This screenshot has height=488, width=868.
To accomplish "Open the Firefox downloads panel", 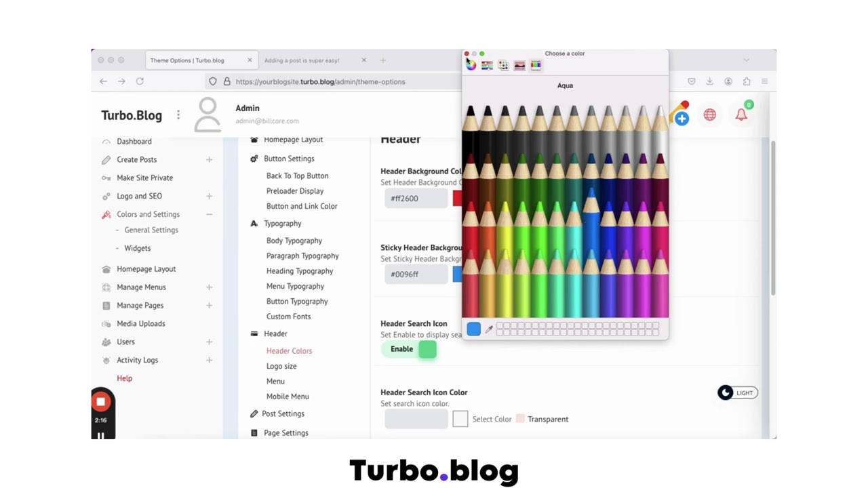I will click(709, 81).
